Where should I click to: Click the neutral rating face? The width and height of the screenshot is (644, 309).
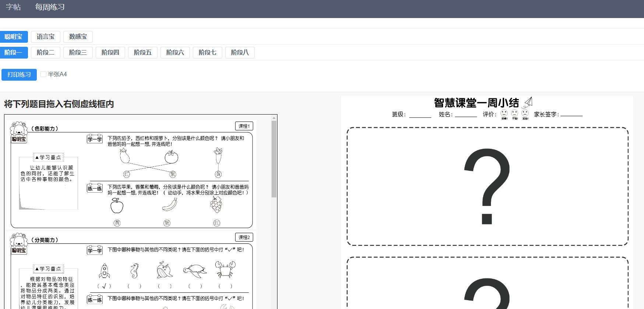(x=515, y=114)
